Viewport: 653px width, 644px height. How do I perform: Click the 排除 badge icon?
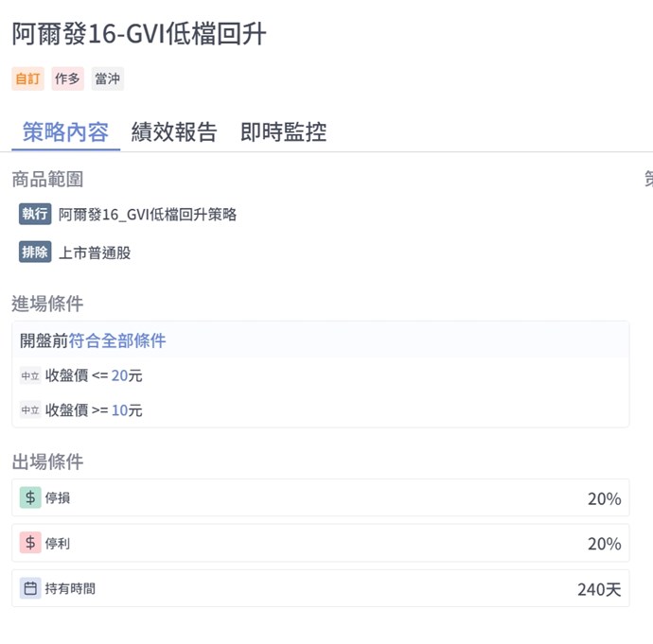35,252
